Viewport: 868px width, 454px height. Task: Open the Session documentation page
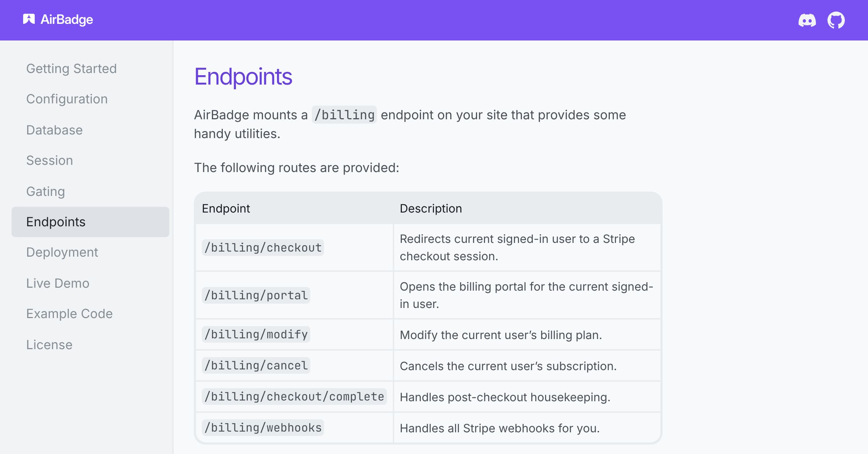[50, 160]
